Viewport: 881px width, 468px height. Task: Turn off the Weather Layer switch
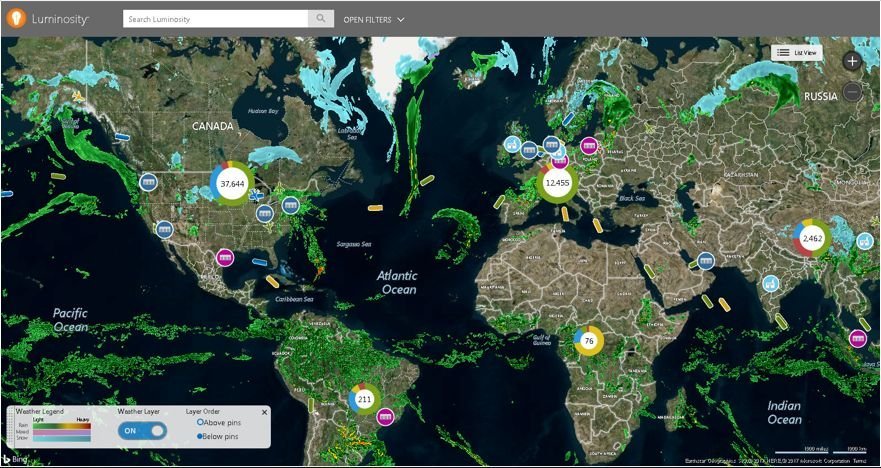tap(142, 430)
